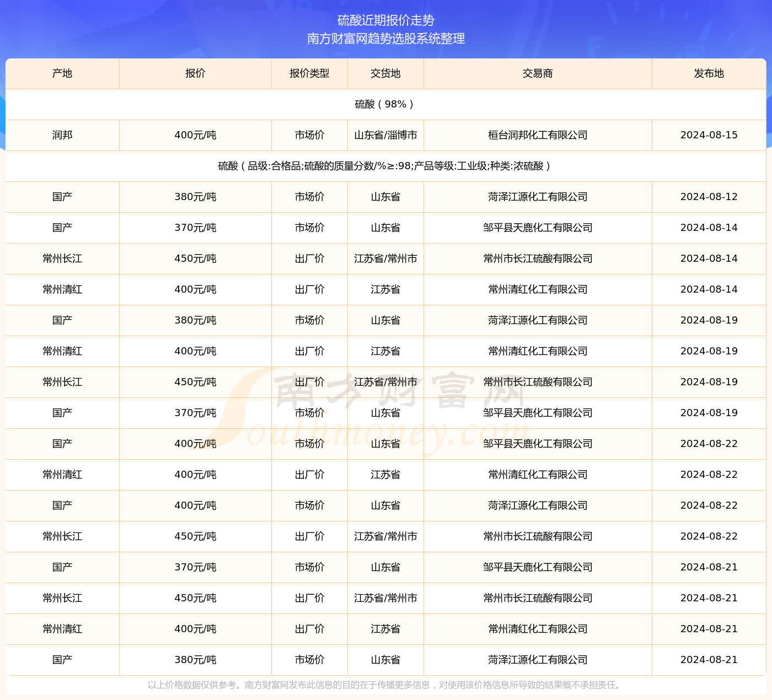This screenshot has width=772, height=700.
Task: Click 380元/吨 in the 2024-08-21 row
Action: [x=195, y=660]
